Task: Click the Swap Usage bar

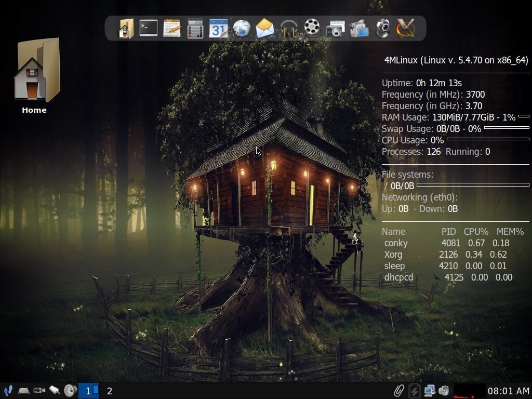Action: [507, 128]
